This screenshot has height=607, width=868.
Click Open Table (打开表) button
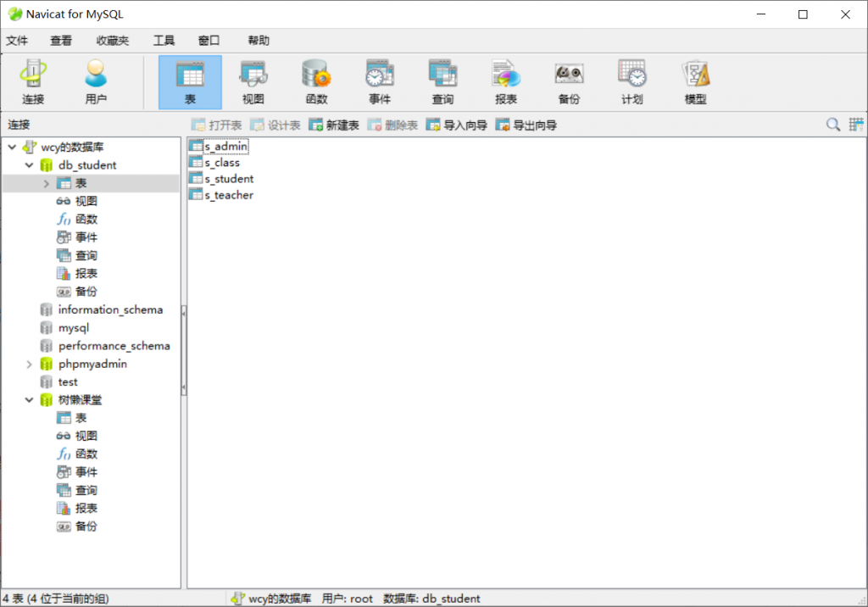[x=216, y=125]
